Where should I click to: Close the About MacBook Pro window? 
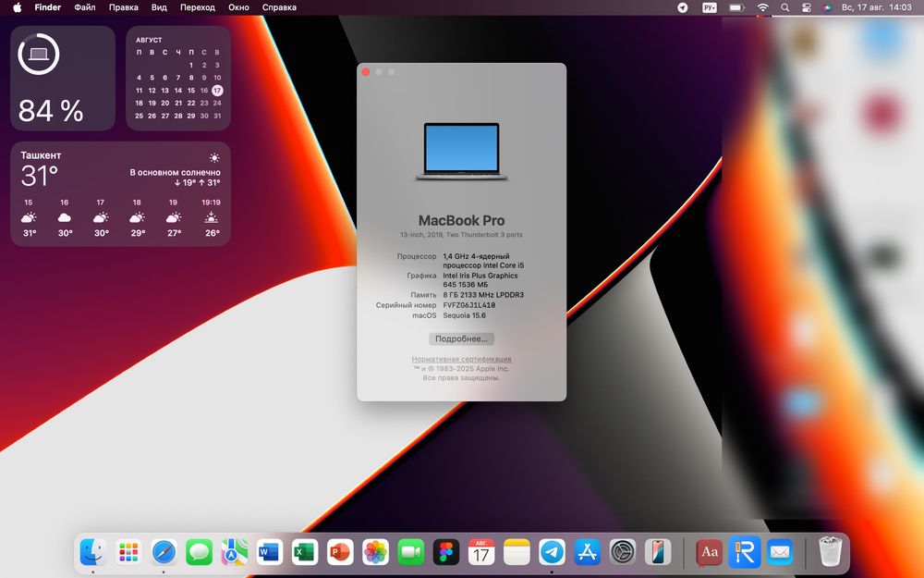(366, 72)
